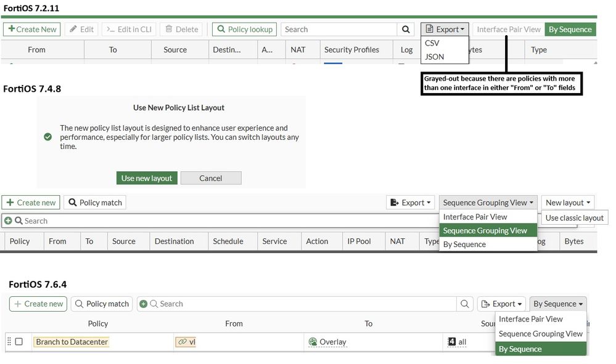Click the plus filter icon in the FortiOS 7.4.8 search bar
The width and height of the screenshot is (616, 364).
tap(8, 220)
